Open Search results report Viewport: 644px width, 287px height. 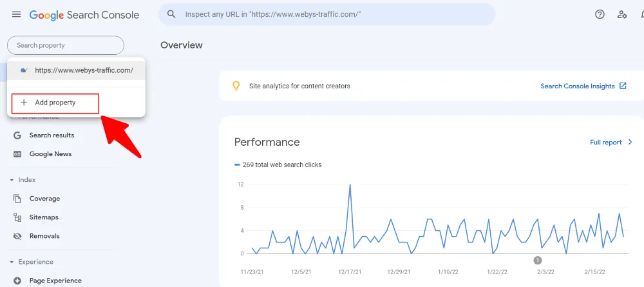[x=52, y=135]
